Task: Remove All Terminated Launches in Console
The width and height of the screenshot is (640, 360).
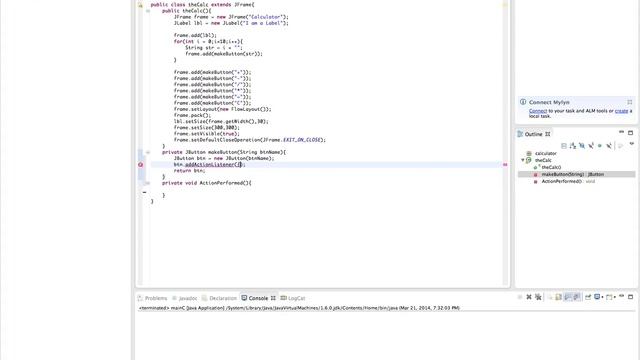Action: [538, 297]
